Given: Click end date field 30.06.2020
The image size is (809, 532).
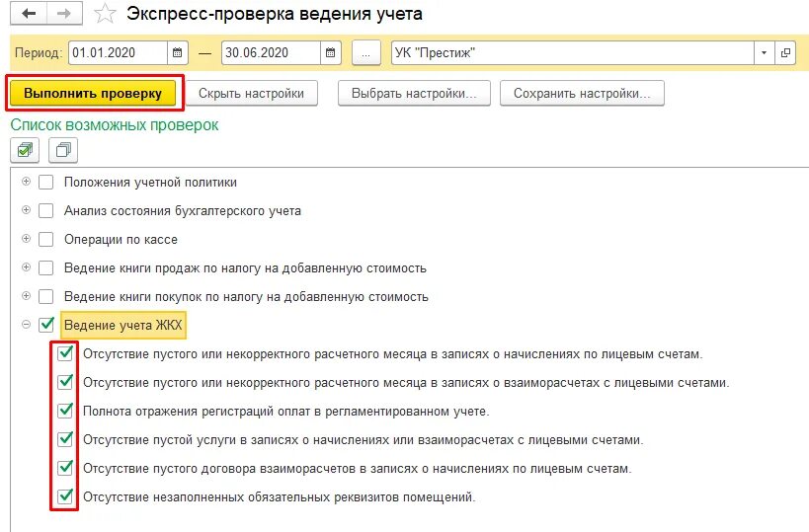Looking at the screenshot, I should (x=272, y=52).
